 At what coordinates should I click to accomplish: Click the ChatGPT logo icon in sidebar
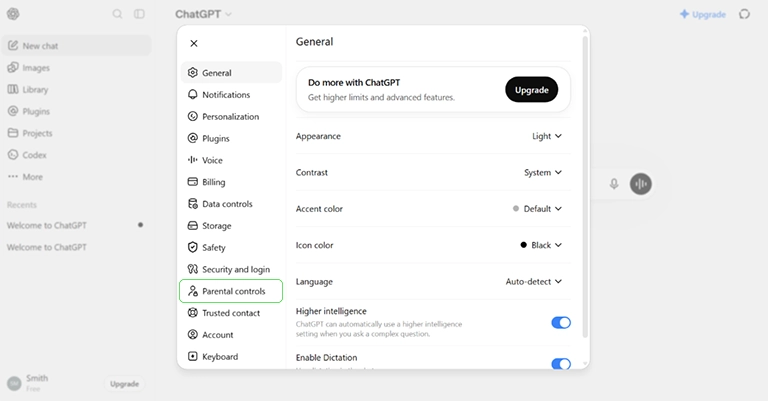tap(13, 14)
